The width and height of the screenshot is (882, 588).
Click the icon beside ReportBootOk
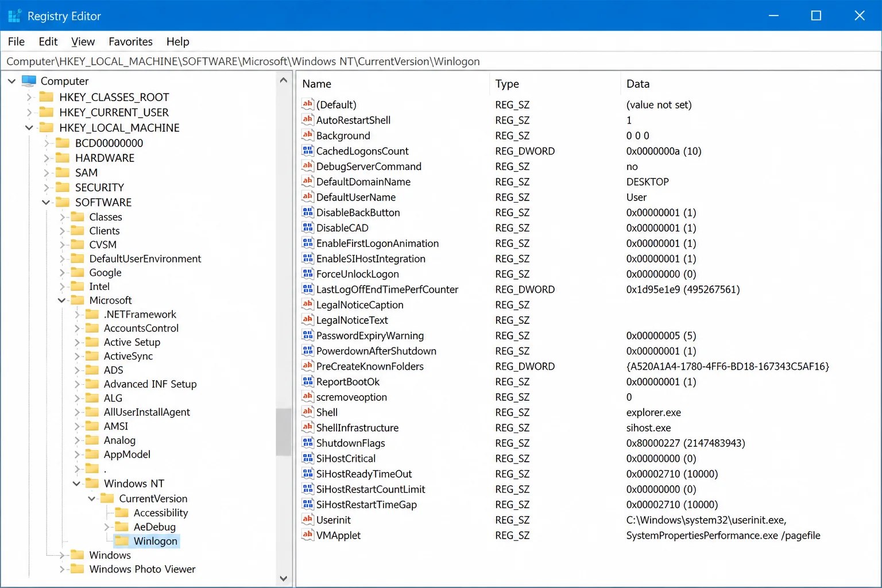click(308, 381)
